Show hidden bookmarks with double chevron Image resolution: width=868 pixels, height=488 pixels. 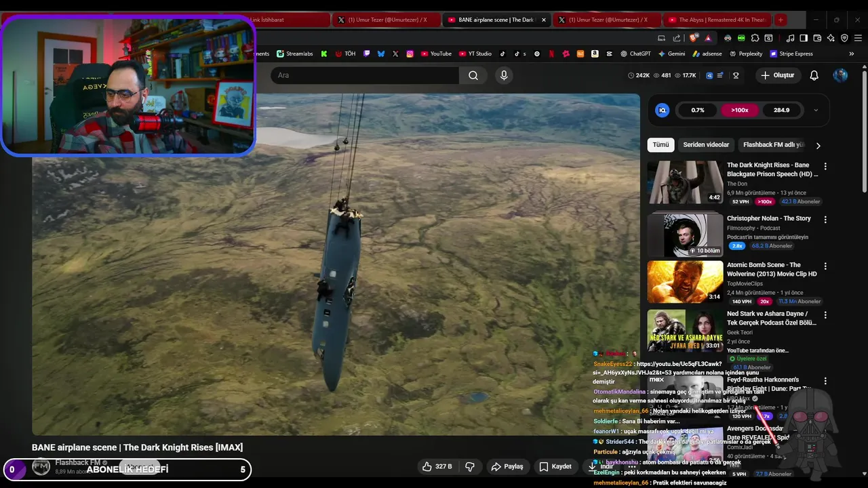852,54
